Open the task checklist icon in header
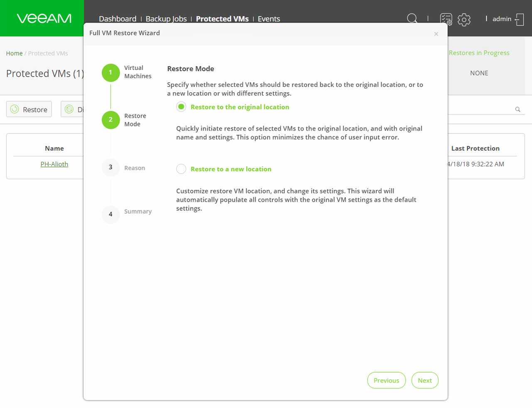 pos(446,19)
